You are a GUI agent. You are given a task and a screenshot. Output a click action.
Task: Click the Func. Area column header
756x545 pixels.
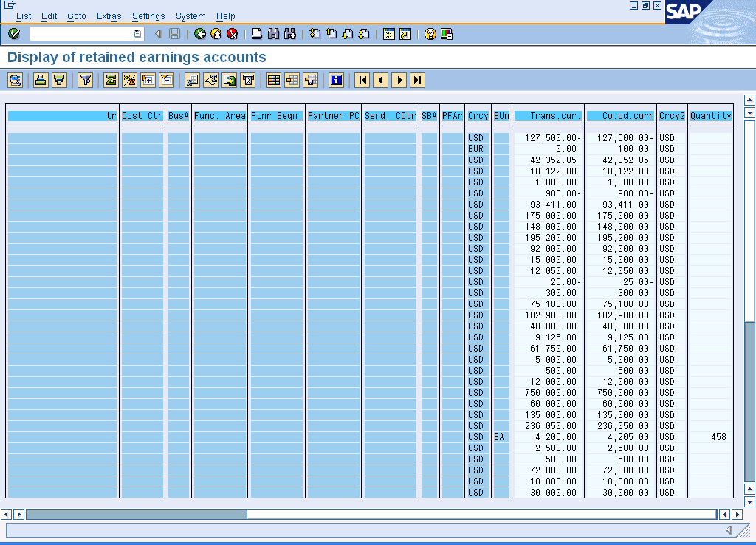[x=220, y=116]
